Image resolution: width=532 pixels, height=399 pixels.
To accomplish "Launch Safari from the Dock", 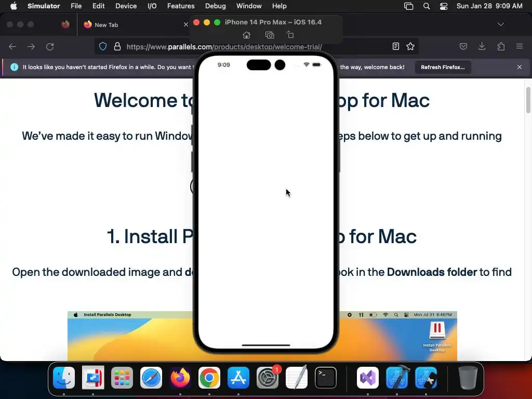I will (151, 378).
